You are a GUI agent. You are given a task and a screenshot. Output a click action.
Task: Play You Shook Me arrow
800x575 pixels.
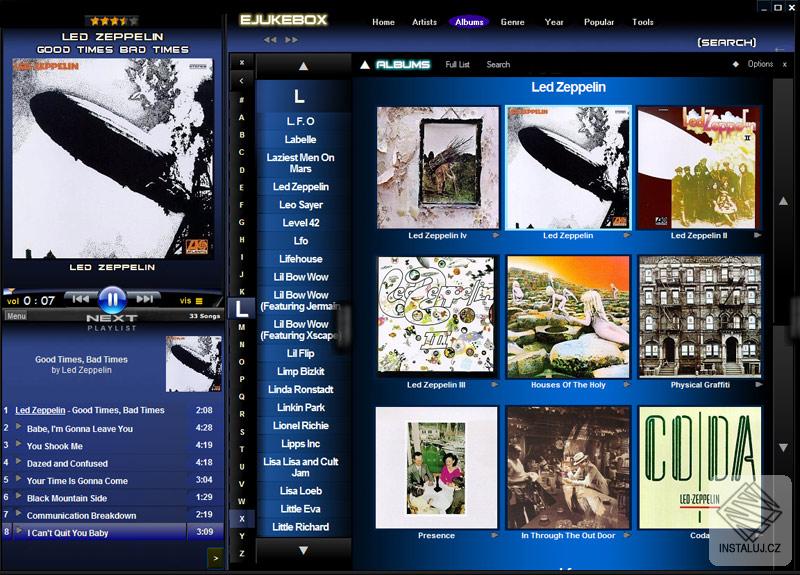pos(19,444)
